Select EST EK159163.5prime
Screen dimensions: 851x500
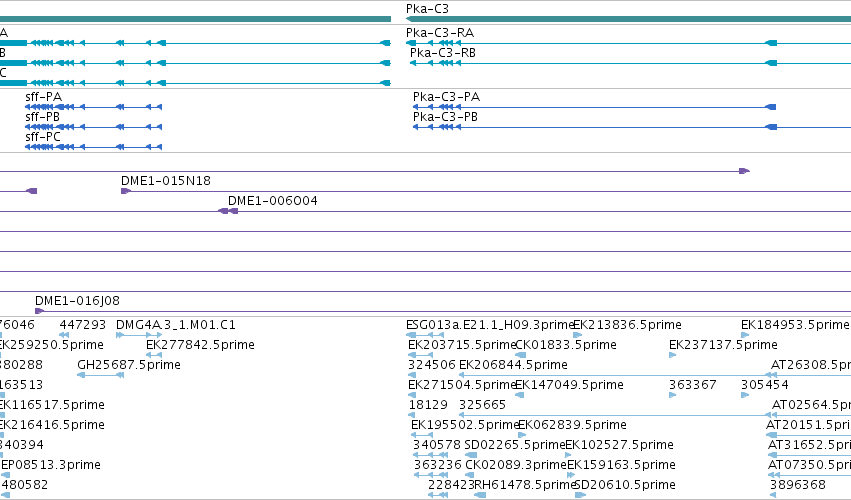(x=621, y=465)
